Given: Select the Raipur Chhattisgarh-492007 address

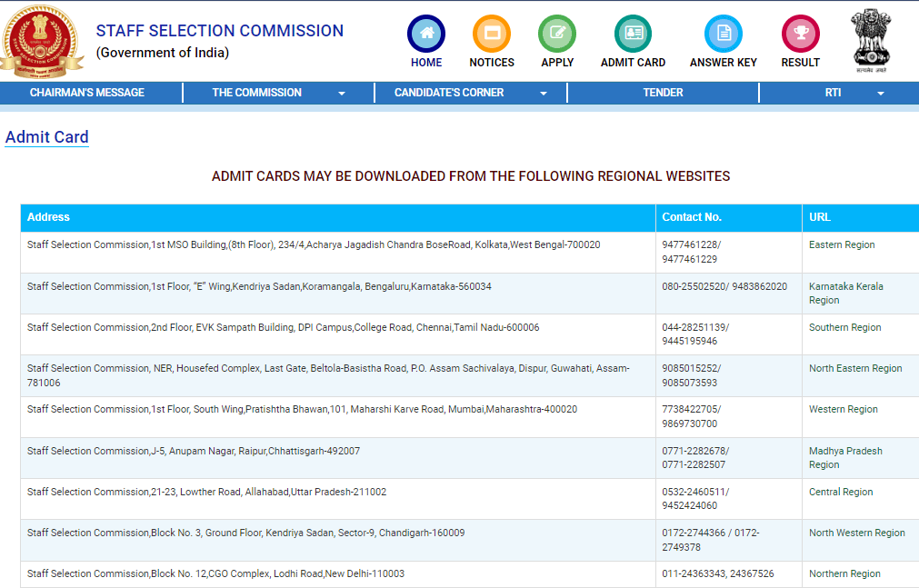Looking at the screenshot, I should point(194,451).
